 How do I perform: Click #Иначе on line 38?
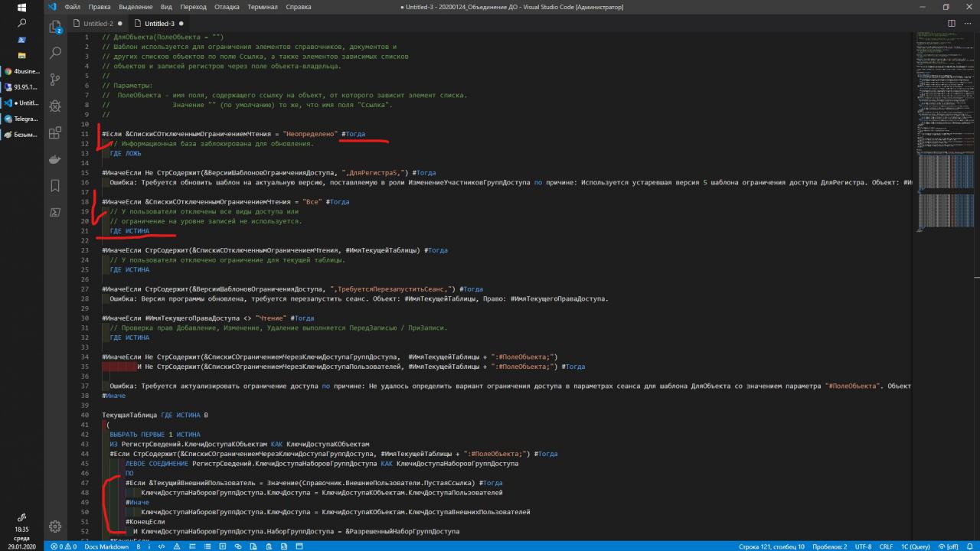(113, 396)
